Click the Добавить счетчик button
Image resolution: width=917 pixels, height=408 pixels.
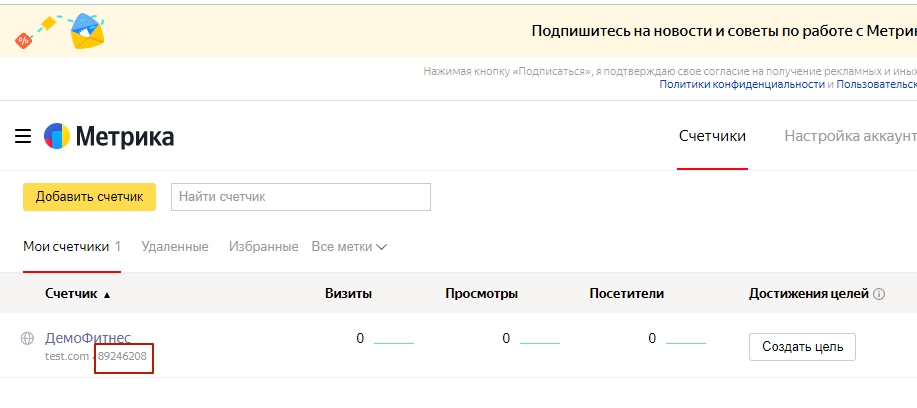[x=89, y=197]
